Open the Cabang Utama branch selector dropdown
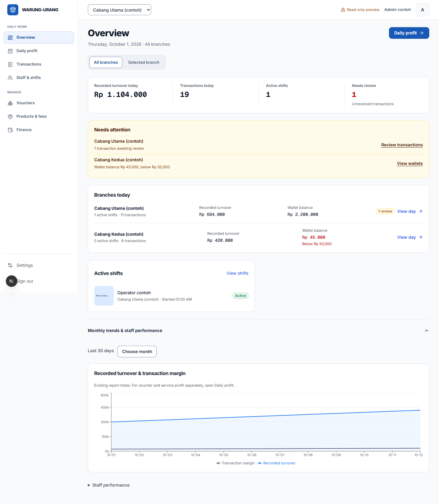 coord(120,10)
